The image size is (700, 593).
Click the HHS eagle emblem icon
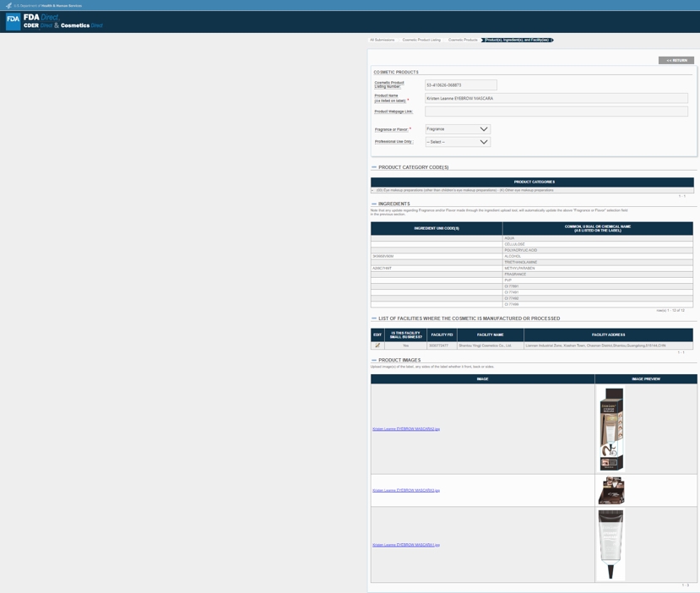coord(8,5)
